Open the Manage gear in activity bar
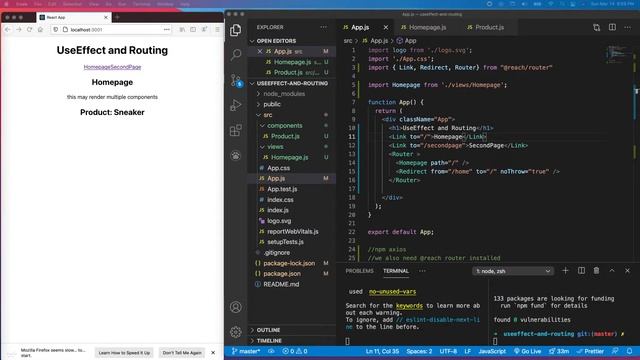The width and height of the screenshot is (640, 360). (236, 332)
